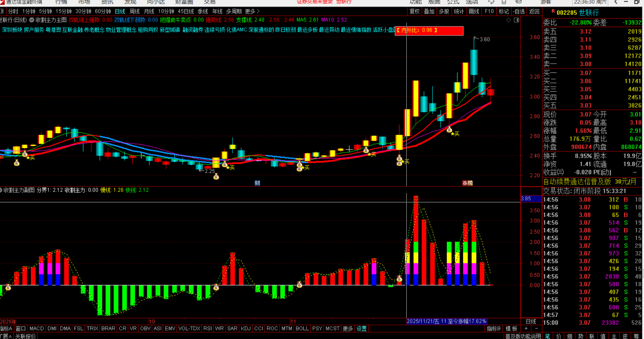Switch to the 筹 chip distribution tab
Screen dimensions: 644x339
(636, 336)
